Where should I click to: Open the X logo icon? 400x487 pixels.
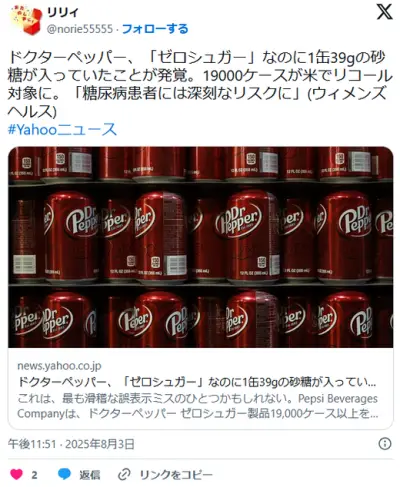384,12
